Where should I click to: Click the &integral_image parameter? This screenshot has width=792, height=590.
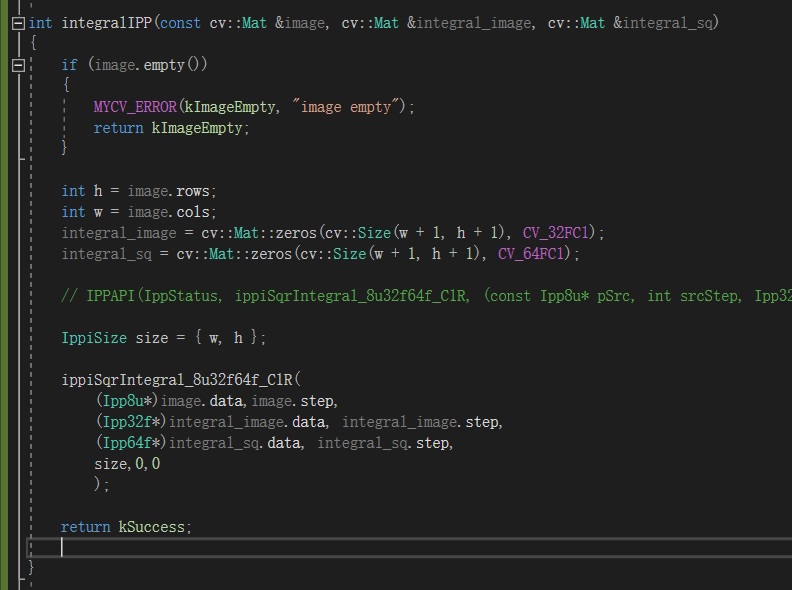click(469, 23)
